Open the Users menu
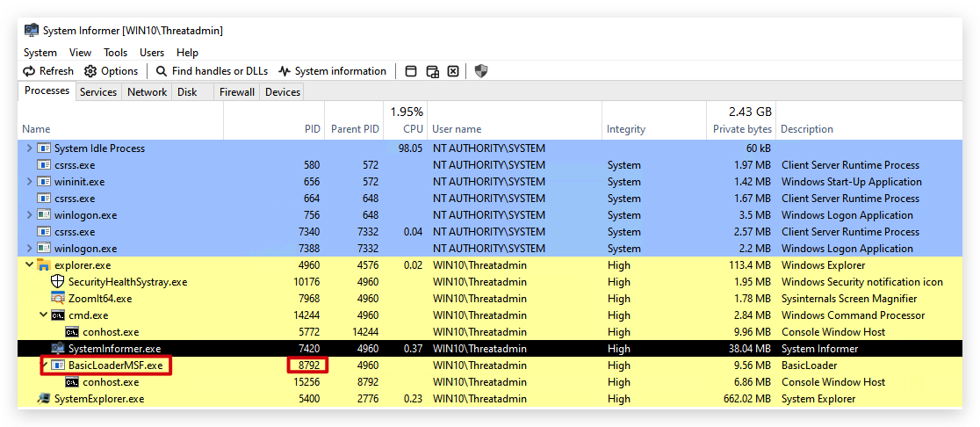The height and width of the screenshot is (427, 980). (x=152, y=53)
